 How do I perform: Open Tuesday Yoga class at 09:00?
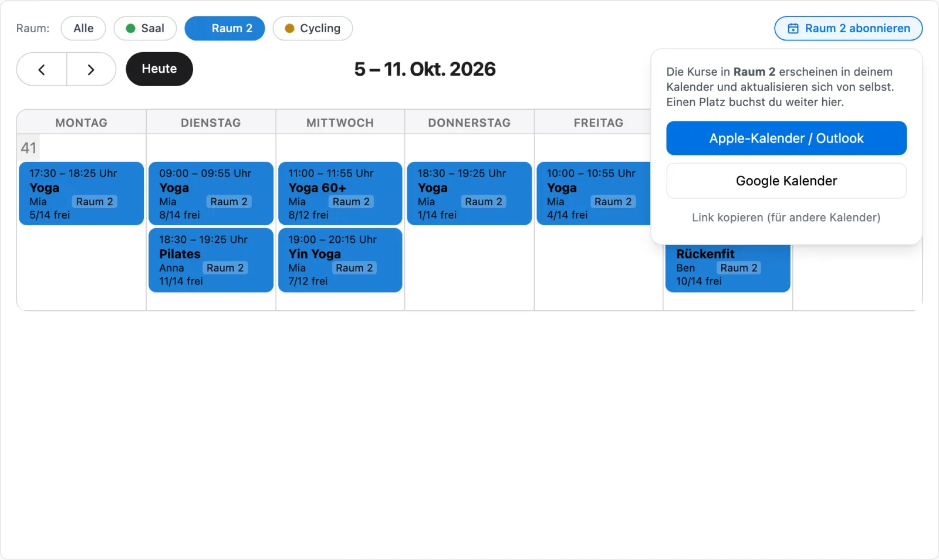[x=211, y=194]
